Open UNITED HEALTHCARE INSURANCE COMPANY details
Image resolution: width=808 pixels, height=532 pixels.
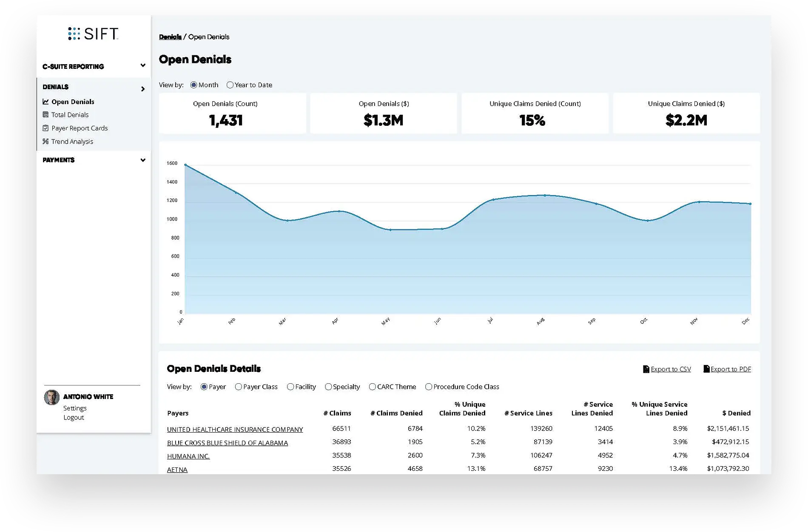point(235,429)
